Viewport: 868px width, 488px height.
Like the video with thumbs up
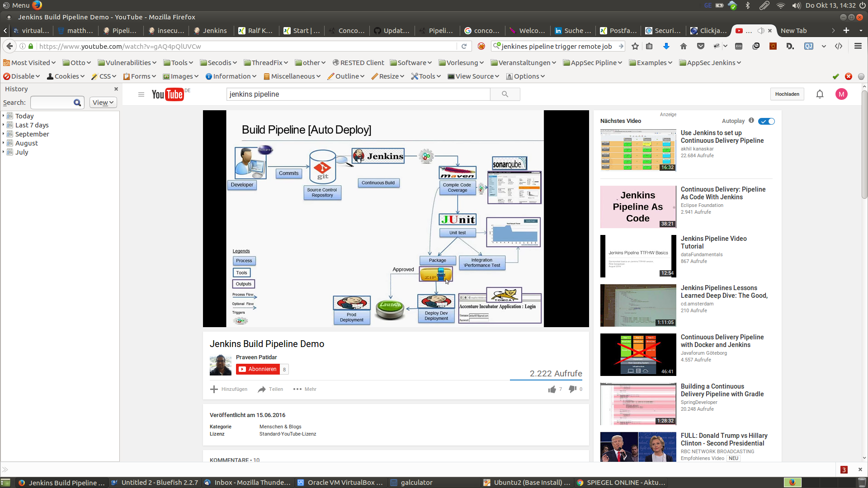pyautogui.click(x=552, y=389)
